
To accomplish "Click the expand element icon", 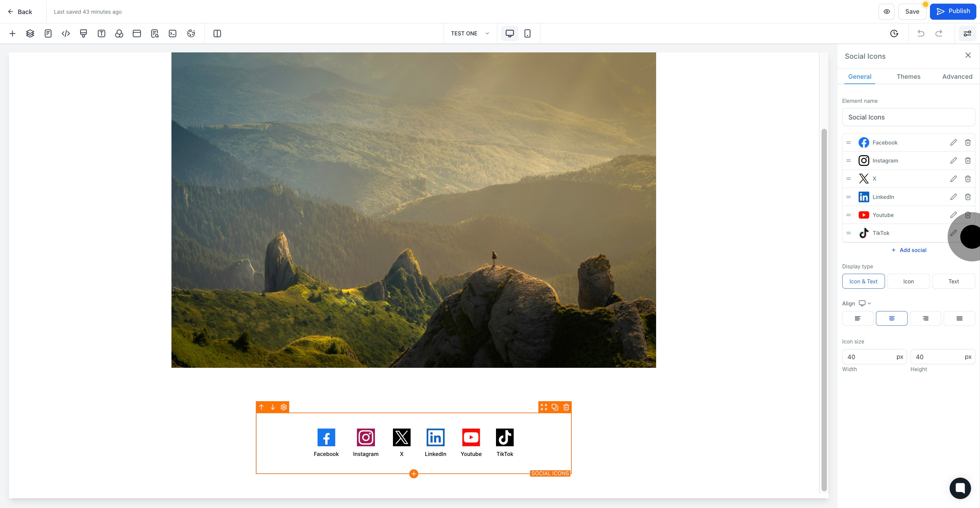I will tap(544, 407).
